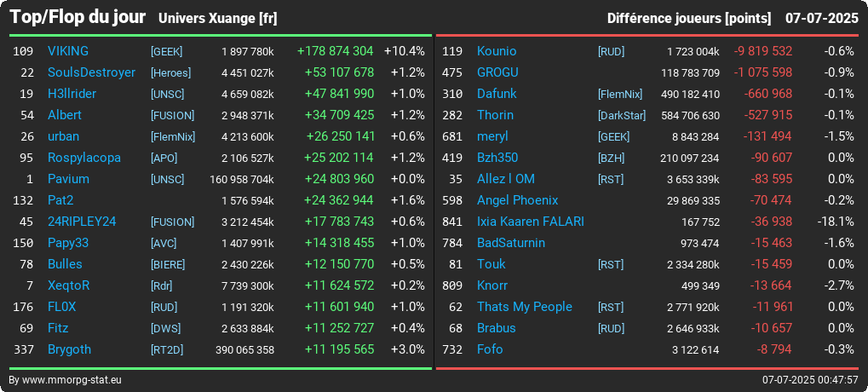Click player name FL0X
Image resolution: width=868 pixels, height=392 pixels.
tap(62, 307)
